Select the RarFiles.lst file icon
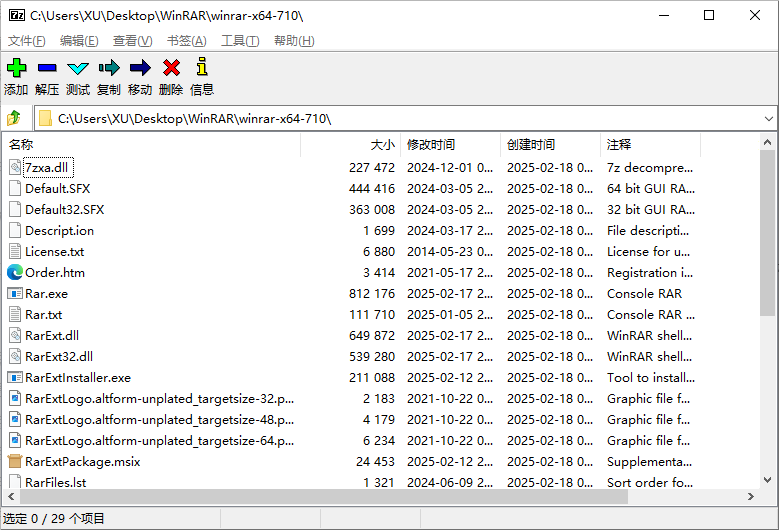779x530 pixels. tap(15, 481)
